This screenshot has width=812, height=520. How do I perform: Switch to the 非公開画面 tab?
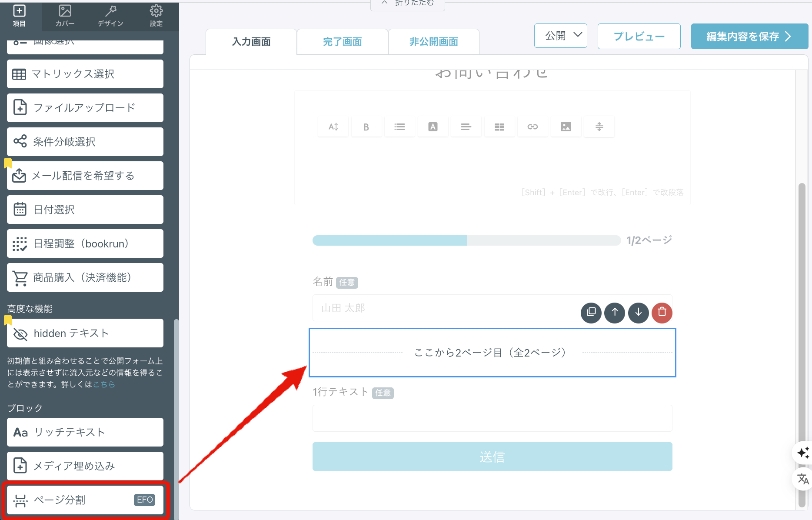coord(434,42)
